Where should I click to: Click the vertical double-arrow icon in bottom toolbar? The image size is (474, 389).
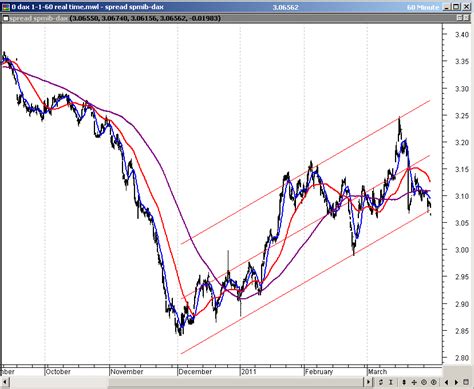coord(404,382)
